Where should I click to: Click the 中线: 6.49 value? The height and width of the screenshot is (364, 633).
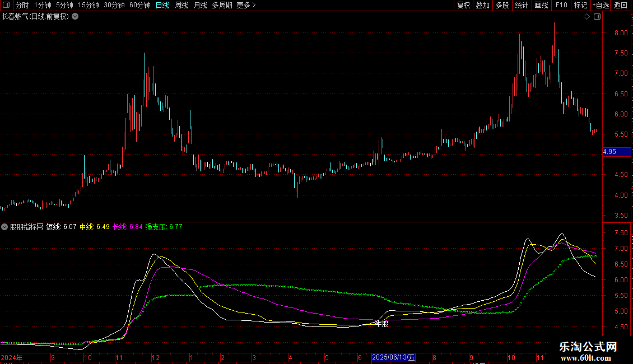click(x=95, y=227)
